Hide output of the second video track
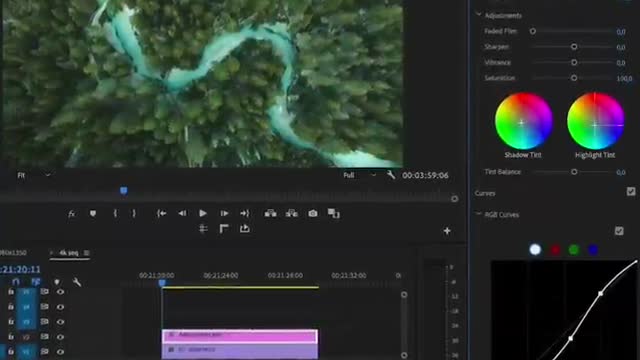The image size is (640, 360). (60, 307)
